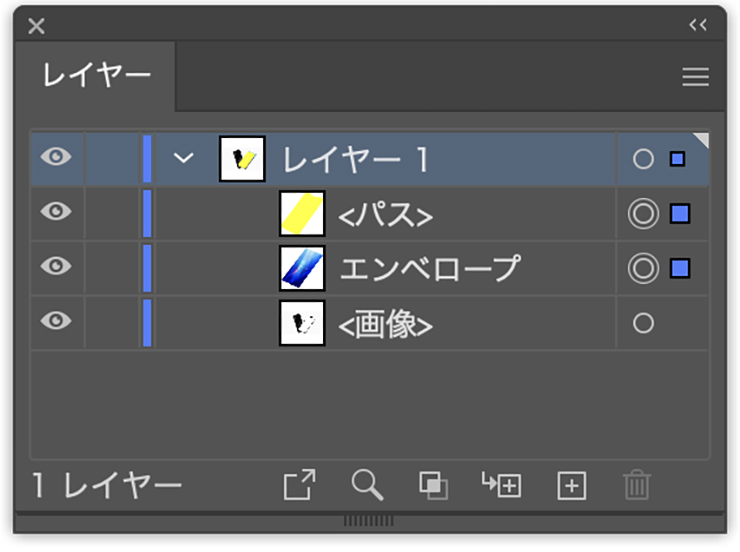Collapse the panel with double-arrow icon
This screenshot has height=552, width=740.
[698, 25]
